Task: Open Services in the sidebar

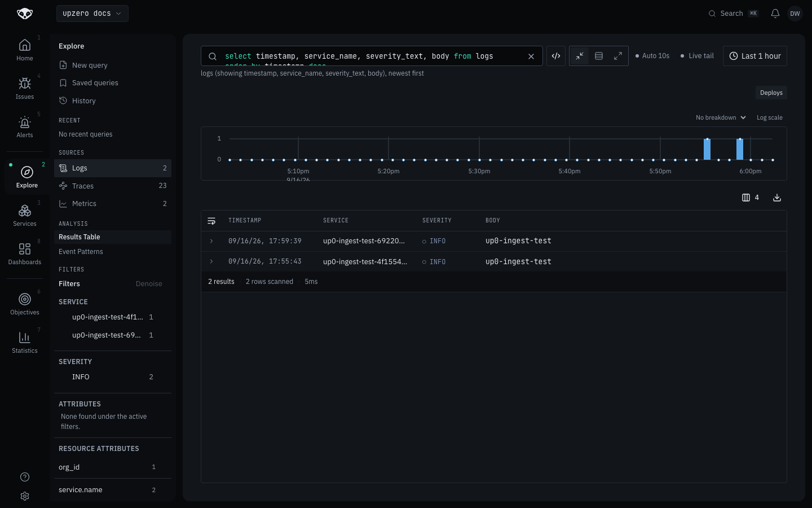Action: click(25, 215)
